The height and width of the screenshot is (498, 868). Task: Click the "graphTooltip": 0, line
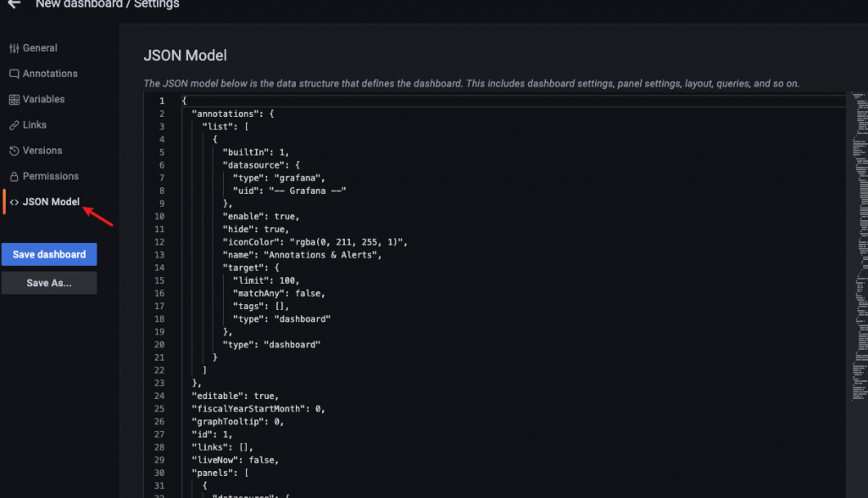pos(238,421)
